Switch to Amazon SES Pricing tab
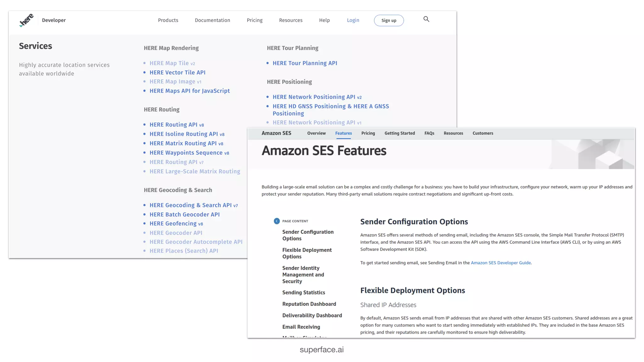644x362 pixels. point(368,133)
